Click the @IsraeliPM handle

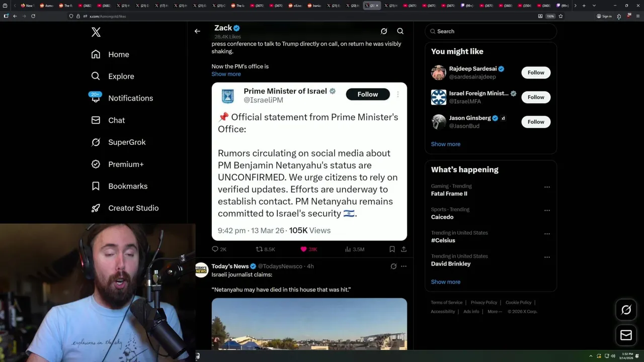[263, 100]
